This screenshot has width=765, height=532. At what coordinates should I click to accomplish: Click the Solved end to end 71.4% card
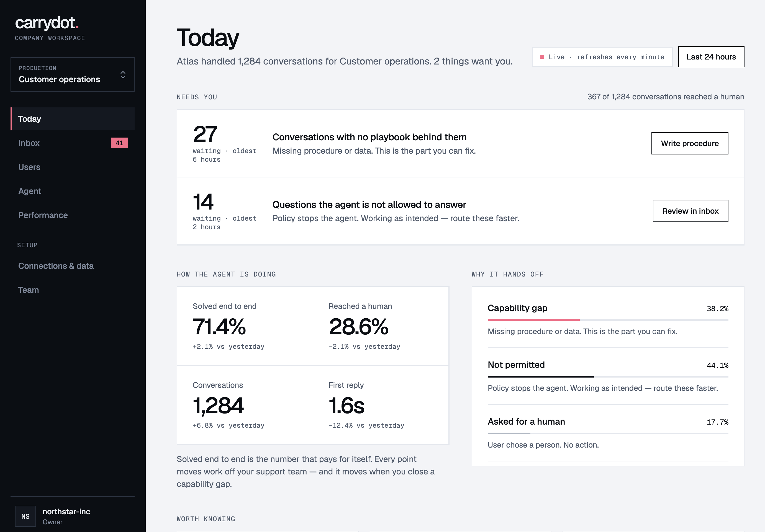245,326
